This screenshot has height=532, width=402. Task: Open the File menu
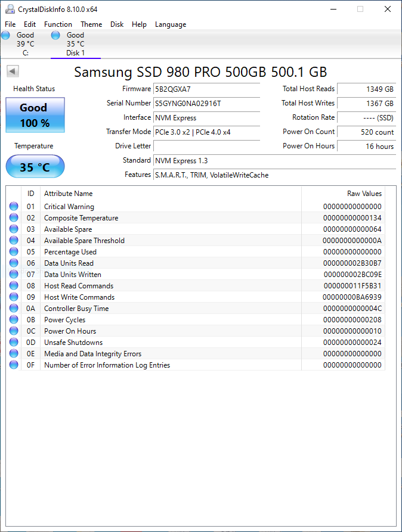coord(10,24)
